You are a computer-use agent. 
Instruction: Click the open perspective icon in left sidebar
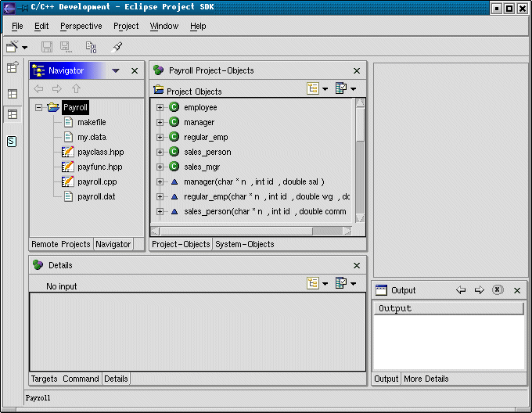pyautogui.click(x=13, y=68)
